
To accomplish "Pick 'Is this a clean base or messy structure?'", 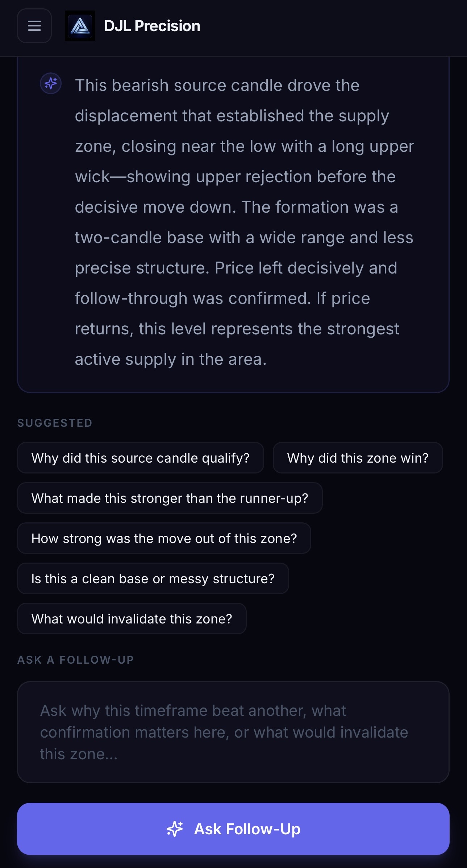I will (153, 579).
